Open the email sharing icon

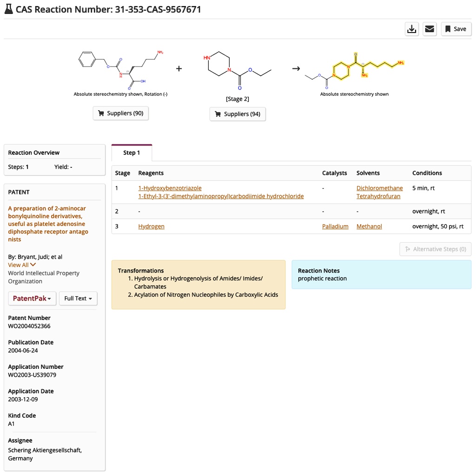(429, 29)
